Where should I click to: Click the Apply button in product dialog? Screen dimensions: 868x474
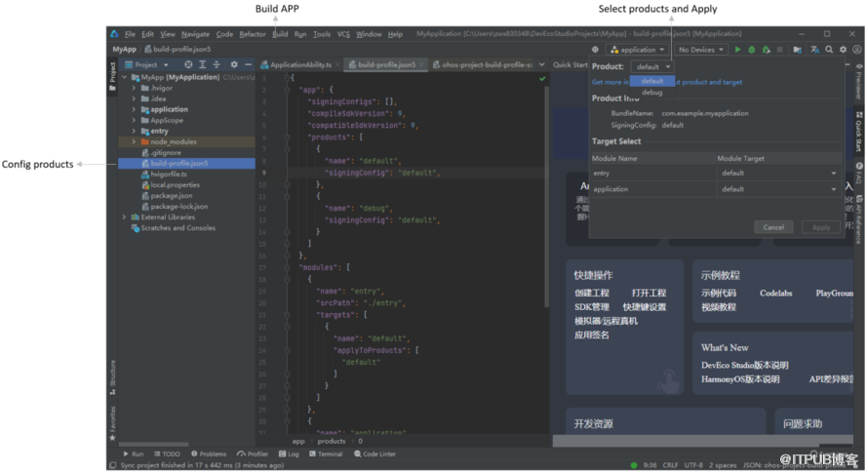[821, 227]
